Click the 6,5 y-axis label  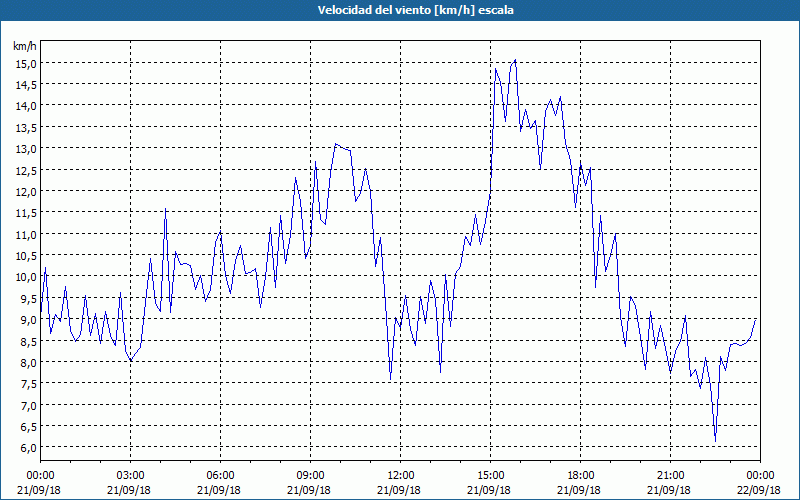(29, 427)
